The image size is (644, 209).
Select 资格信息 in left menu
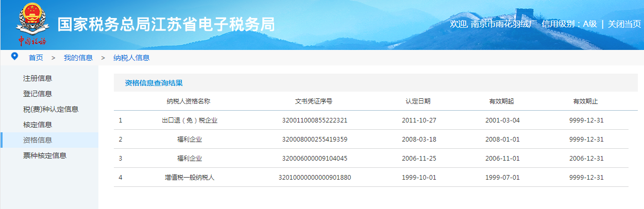pyautogui.click(x=38, y=140)
